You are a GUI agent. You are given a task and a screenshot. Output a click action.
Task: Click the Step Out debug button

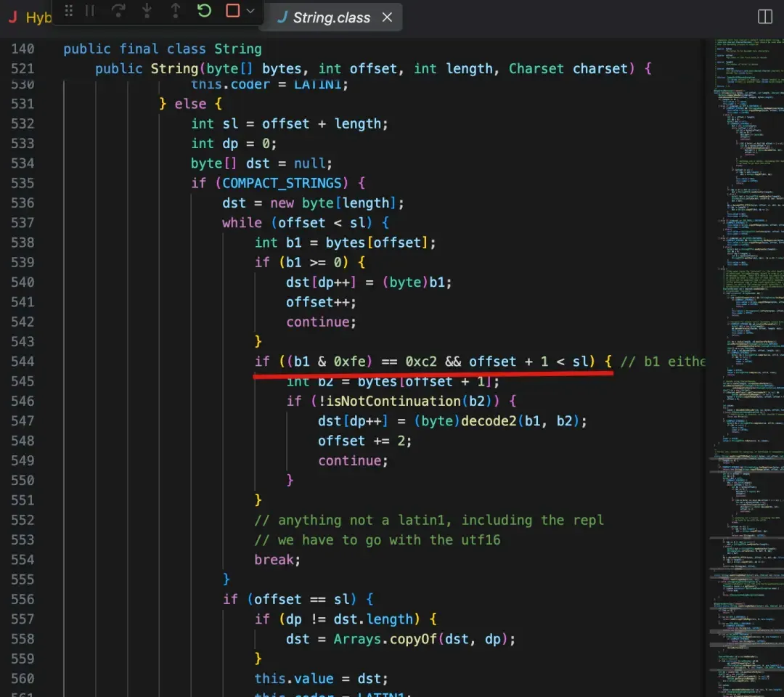176,10
